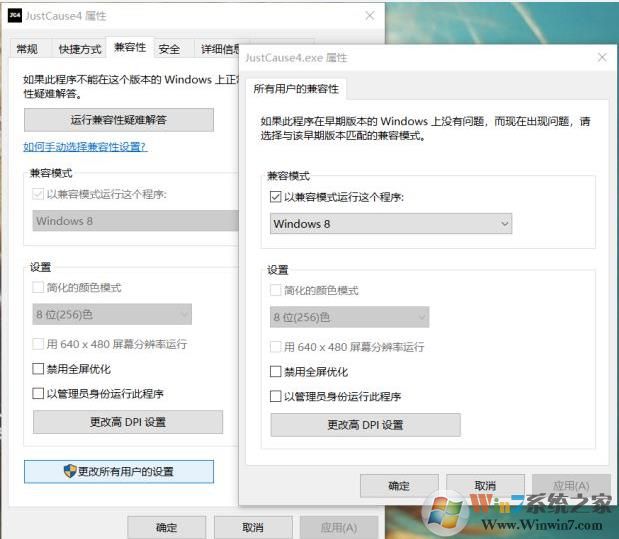
Task: Expand the Windows 8 compatibility dropdown in the front dialog
Action: pos(391,224)
